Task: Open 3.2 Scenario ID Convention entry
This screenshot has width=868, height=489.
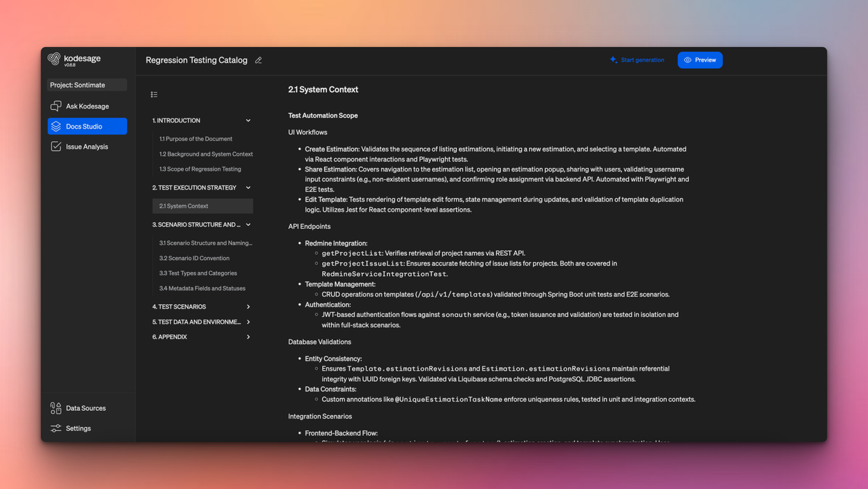Action: click(x=194, y=258)
